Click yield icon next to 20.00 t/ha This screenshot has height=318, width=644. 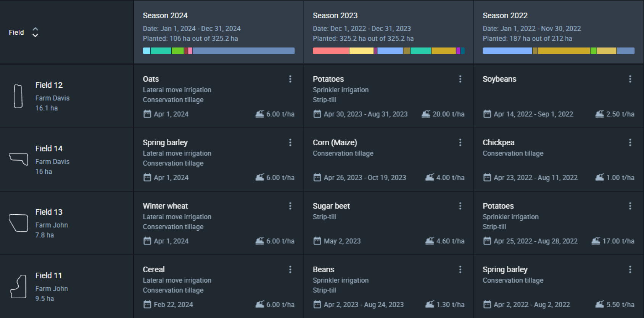pyautogui.click(x=426, y=114)
